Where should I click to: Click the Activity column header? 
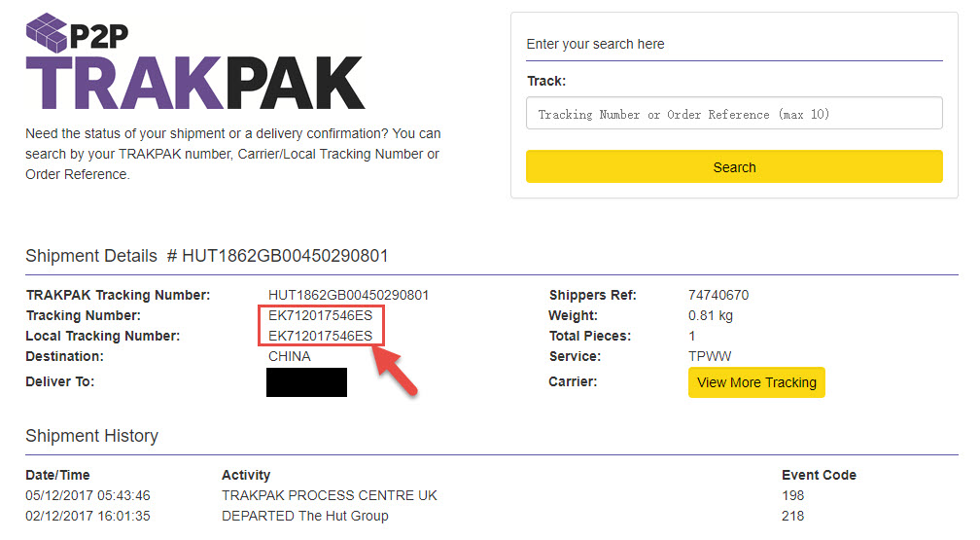246,475
